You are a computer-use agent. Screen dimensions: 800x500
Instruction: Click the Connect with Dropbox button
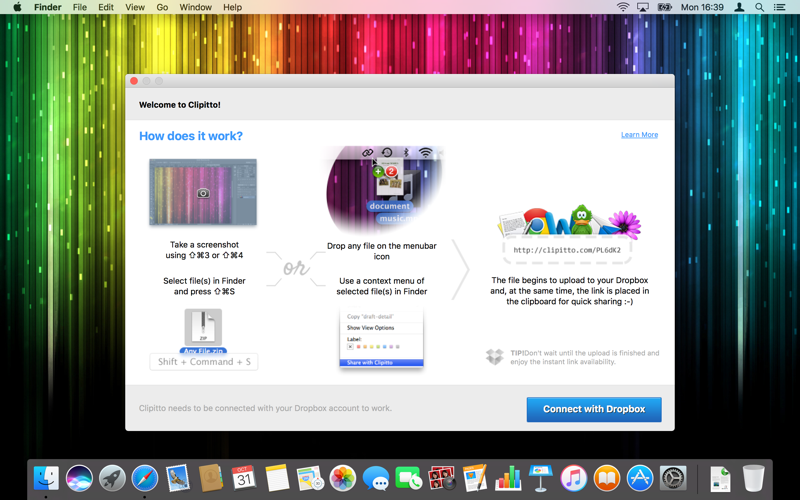594,409
